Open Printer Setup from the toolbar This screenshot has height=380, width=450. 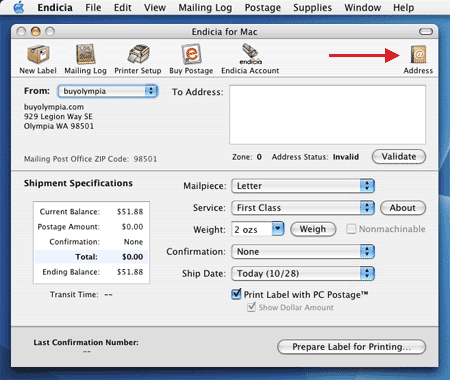coord(138,54)
